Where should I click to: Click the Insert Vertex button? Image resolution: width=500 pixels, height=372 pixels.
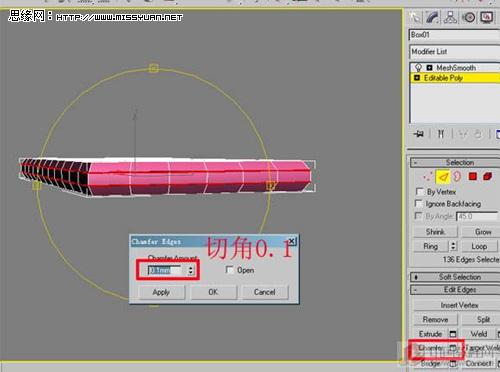pyautogui.click(x=457, y=305)
